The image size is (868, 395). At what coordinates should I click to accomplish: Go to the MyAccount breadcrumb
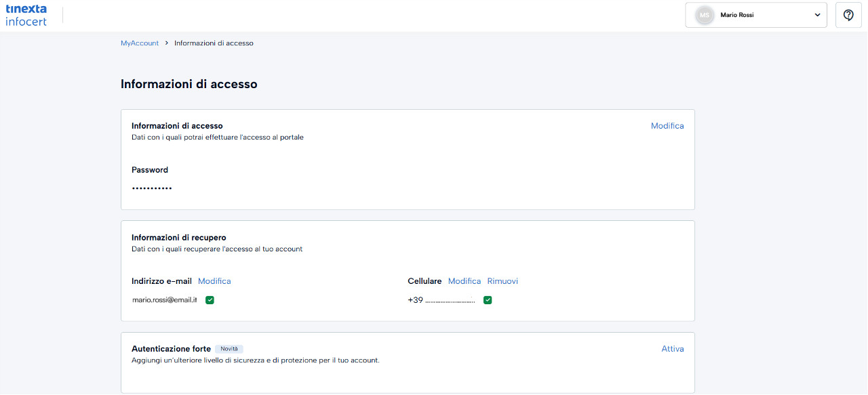[140, 43]
